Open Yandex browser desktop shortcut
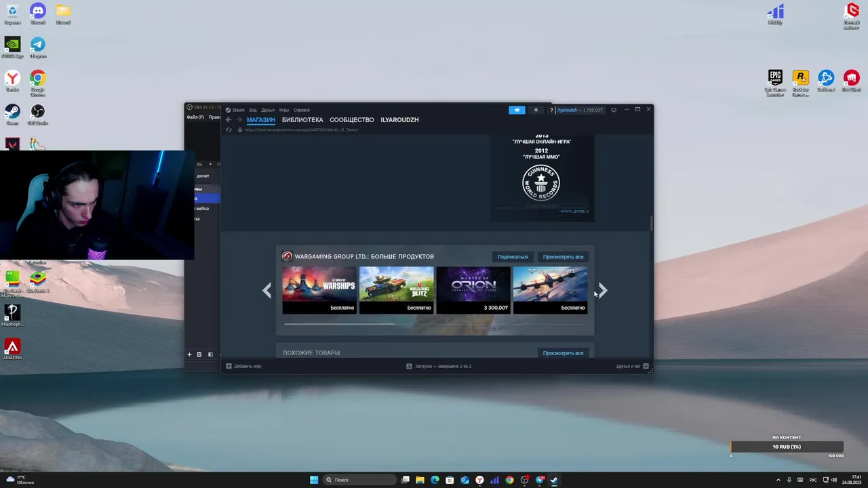 click(x=12, y=81)
